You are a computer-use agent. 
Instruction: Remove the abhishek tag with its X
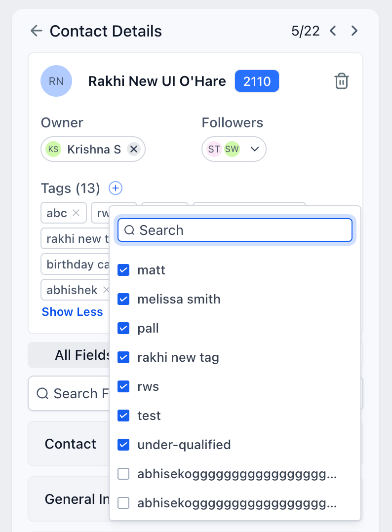coord(106,290)
